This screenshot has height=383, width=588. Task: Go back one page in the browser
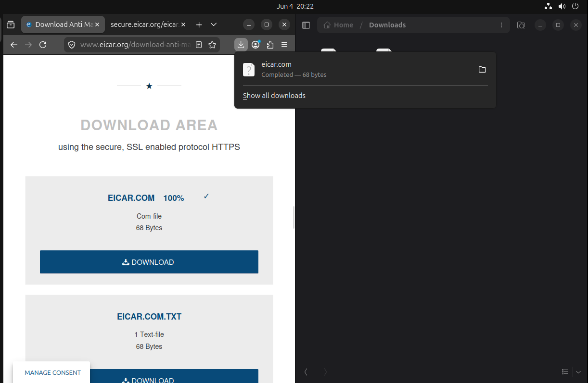[14, 45]
